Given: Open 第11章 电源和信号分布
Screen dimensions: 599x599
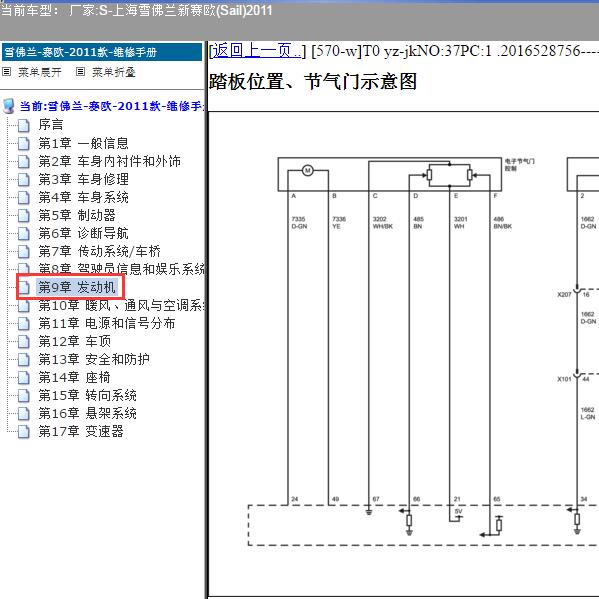Looking at the screenshot, I should coord(107,323).
